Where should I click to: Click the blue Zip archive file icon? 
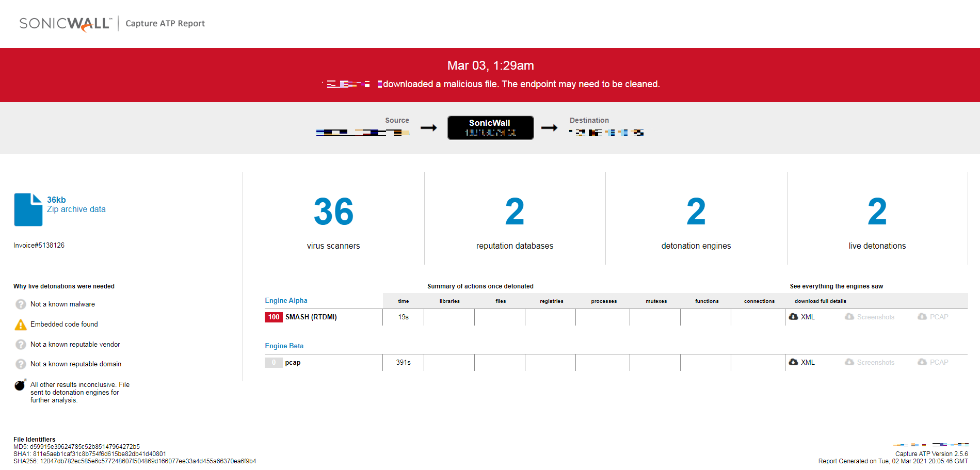click(28, 209)
